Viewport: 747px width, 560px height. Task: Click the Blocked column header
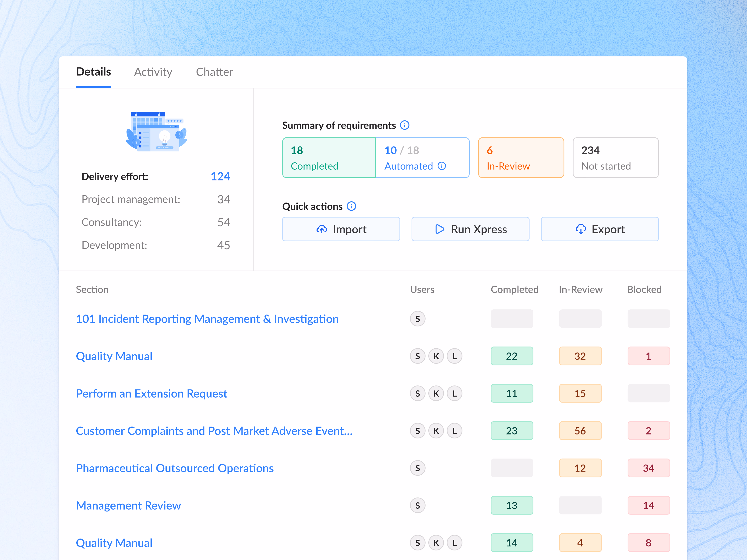click(x=644, y=290)
